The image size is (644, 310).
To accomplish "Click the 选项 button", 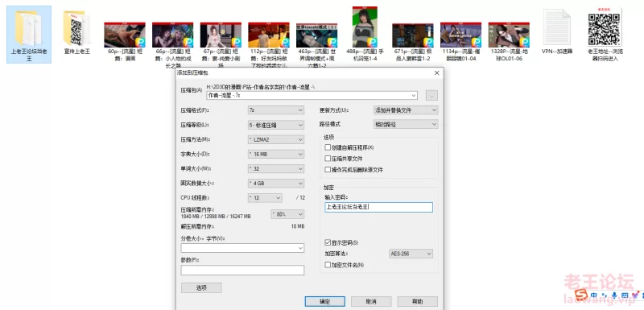I will [x=201, y=287].
